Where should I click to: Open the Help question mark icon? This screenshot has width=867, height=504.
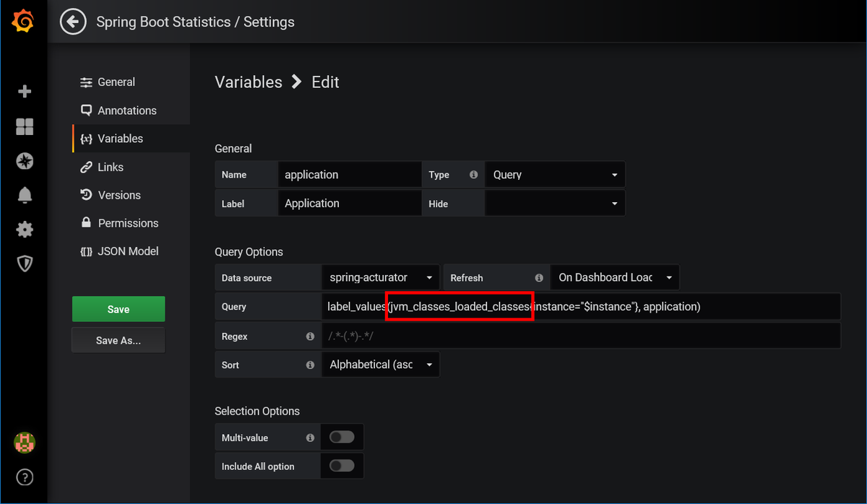(25, 477)
